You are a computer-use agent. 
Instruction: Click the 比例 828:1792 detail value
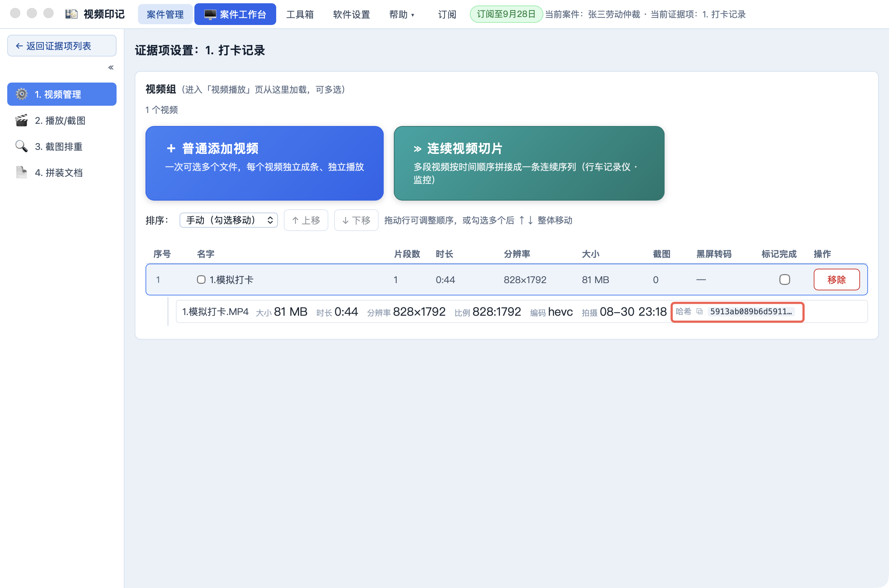pos(488,312)
